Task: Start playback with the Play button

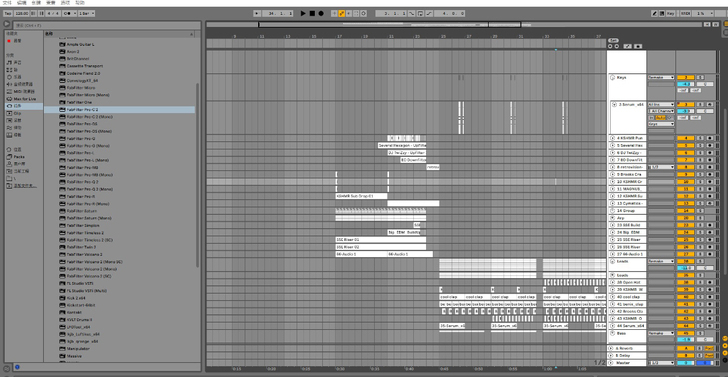Action: pyautogui.click(x=303, y=13)
